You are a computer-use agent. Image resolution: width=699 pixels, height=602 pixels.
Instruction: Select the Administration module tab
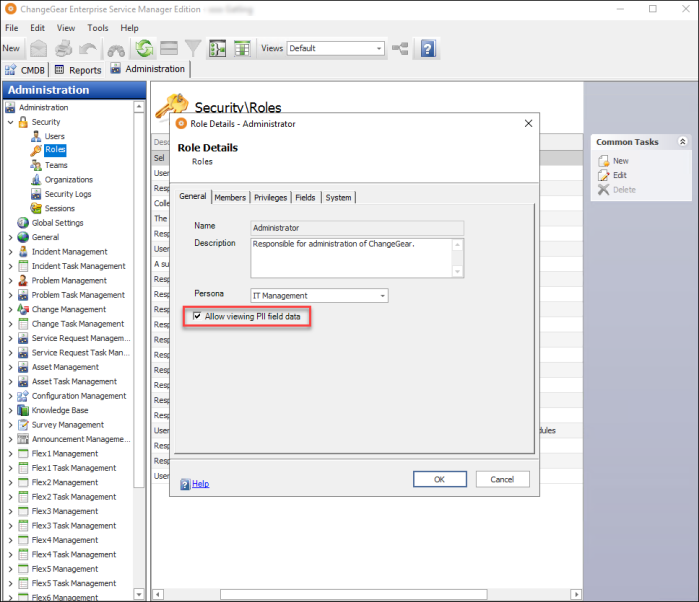pyautogui.click(x=148, y=69)
